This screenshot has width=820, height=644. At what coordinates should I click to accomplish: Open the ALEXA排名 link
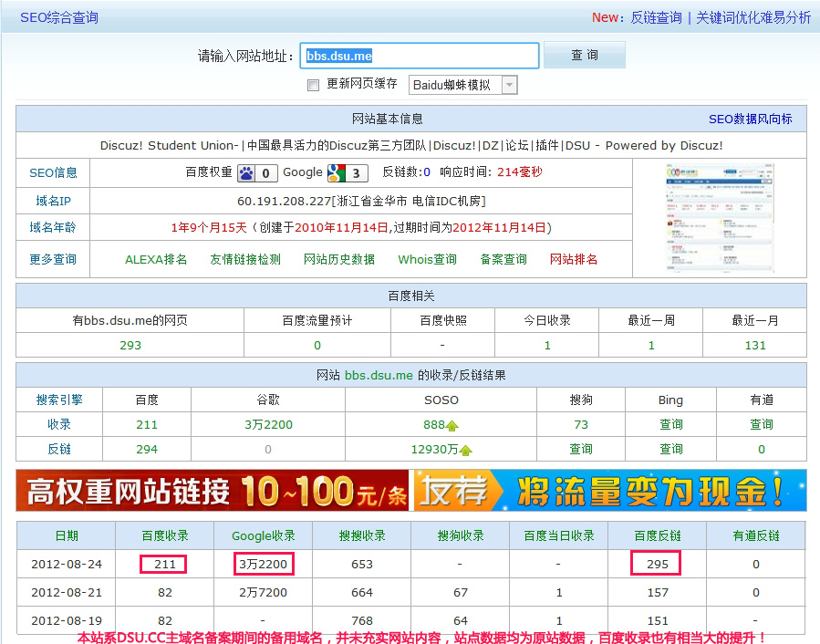pos(156,259)
